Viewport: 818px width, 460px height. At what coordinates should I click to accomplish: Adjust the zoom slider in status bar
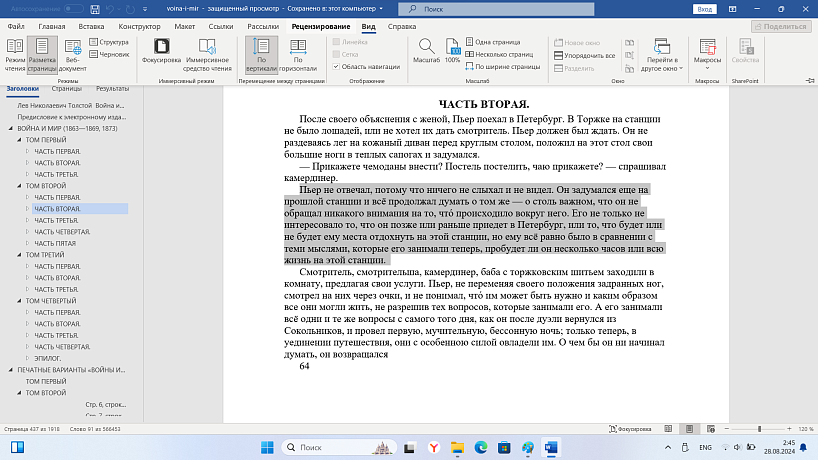tap(760, 429)
